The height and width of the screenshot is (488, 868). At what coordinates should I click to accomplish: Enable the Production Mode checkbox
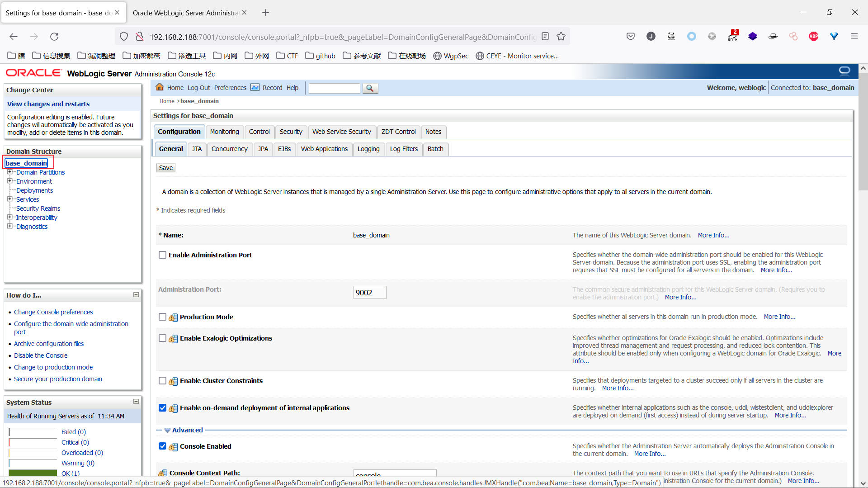162,317
